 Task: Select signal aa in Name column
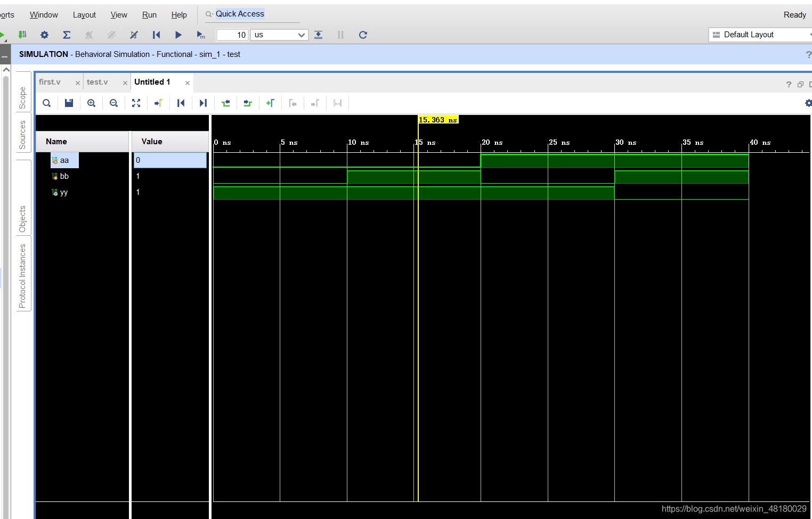[64, 160]
